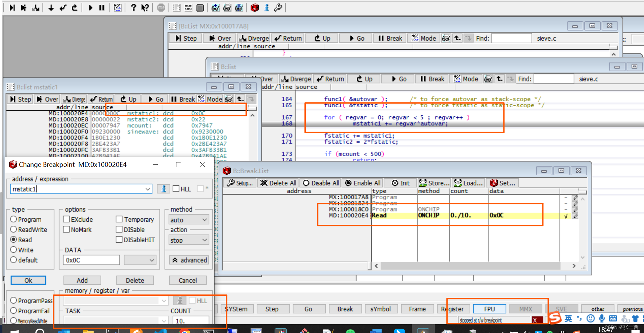Open the memory/register/var dropdown
This screenshot has height=333, width=644.
pos(115,301)
